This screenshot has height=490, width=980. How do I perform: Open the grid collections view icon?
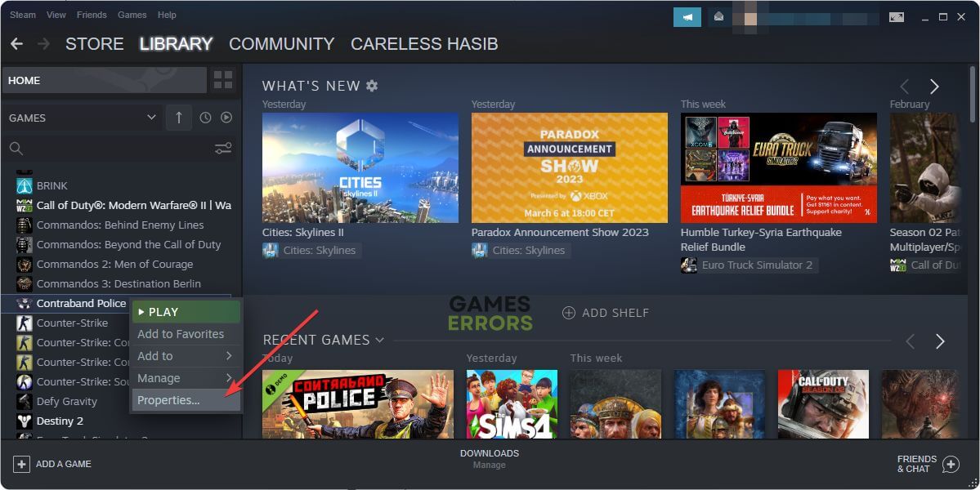[x=223, y=80]
